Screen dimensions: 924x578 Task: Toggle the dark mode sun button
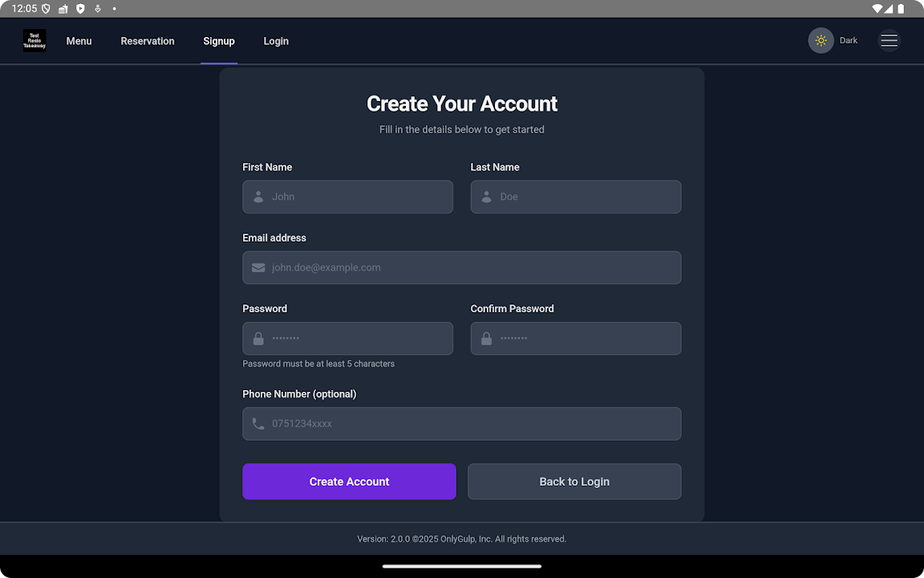821,41
